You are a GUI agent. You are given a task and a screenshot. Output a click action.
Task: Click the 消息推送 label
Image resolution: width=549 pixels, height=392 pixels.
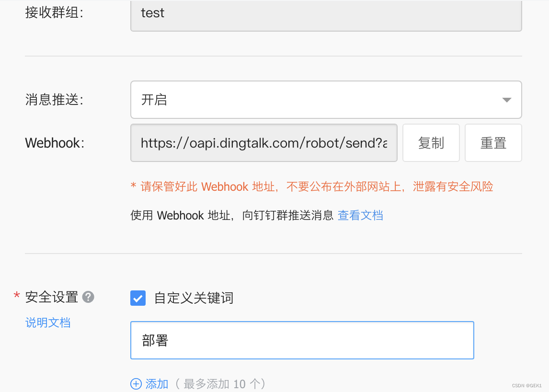54,100
